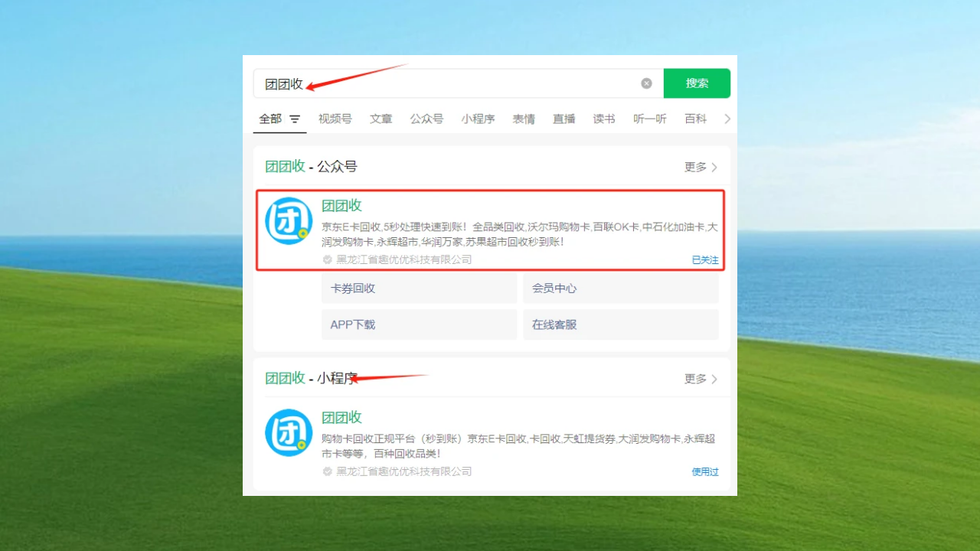The width and height of the screenshot is (980, 551).
Task: Switch to the 视频号 tab
Action: click(335, 119)
